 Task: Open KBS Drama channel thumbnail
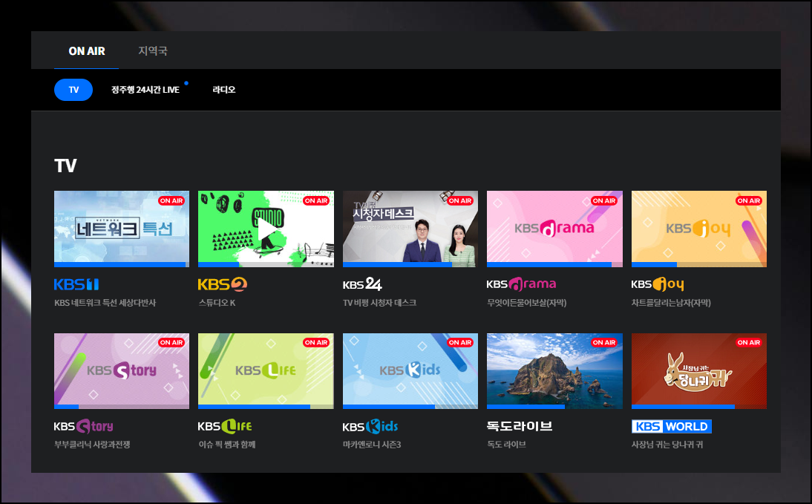click(x=554, y=227)
